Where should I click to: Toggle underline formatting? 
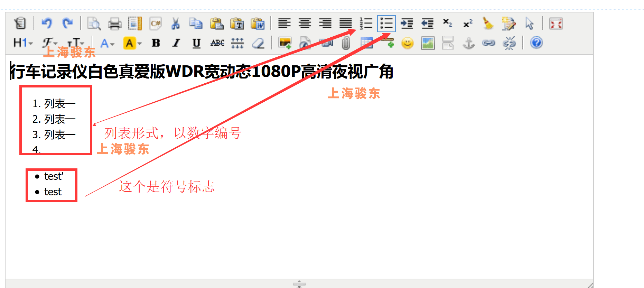(x=197, y=43)
